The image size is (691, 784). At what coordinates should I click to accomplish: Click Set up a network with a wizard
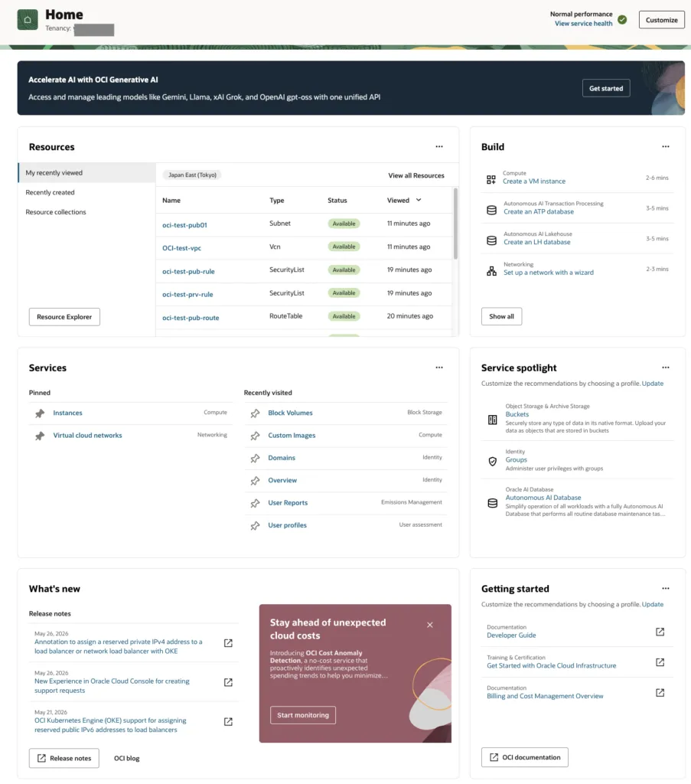click(x=549, y=273)
